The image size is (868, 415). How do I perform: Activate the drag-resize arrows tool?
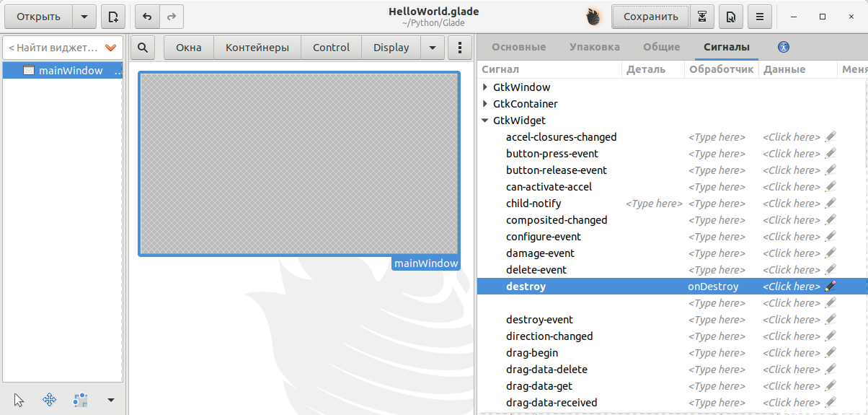[x=50, y=400]
